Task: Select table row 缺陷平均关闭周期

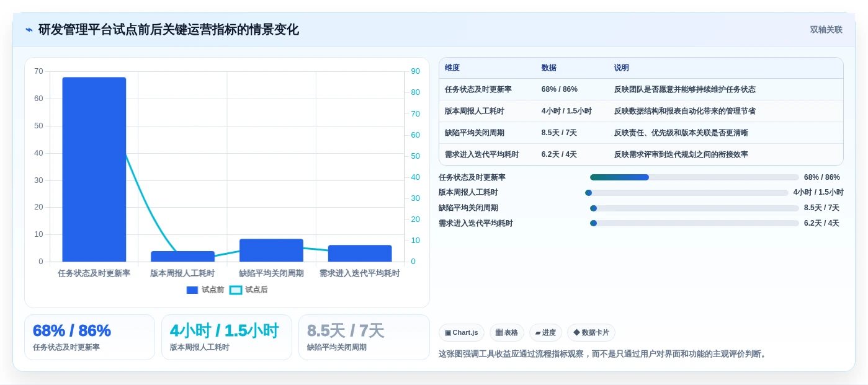Action: coord(641,133)
